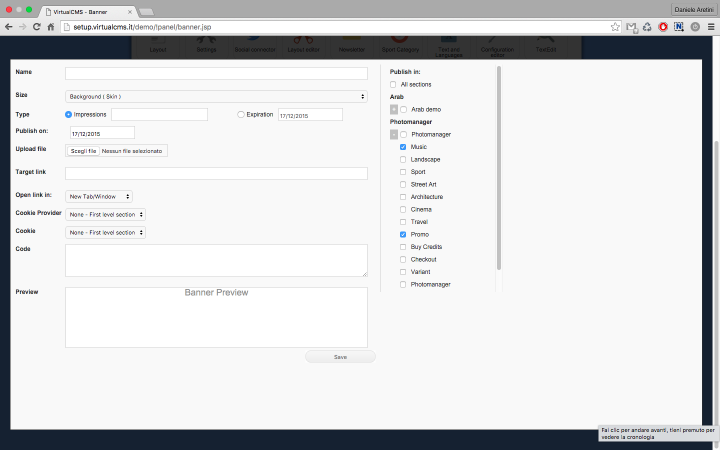Open the browser home page
The width and height of the screenshot is (720, 450).
(51, 27)
